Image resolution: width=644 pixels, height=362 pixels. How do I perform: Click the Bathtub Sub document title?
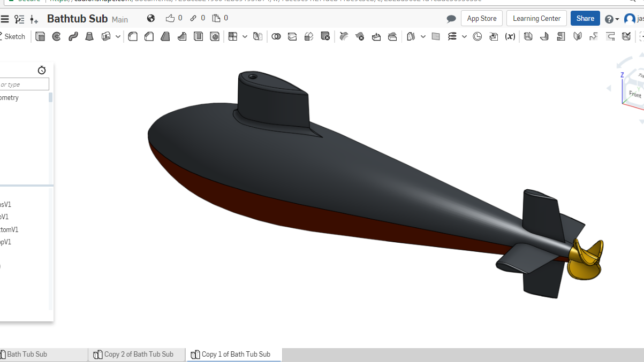(78, 19)
